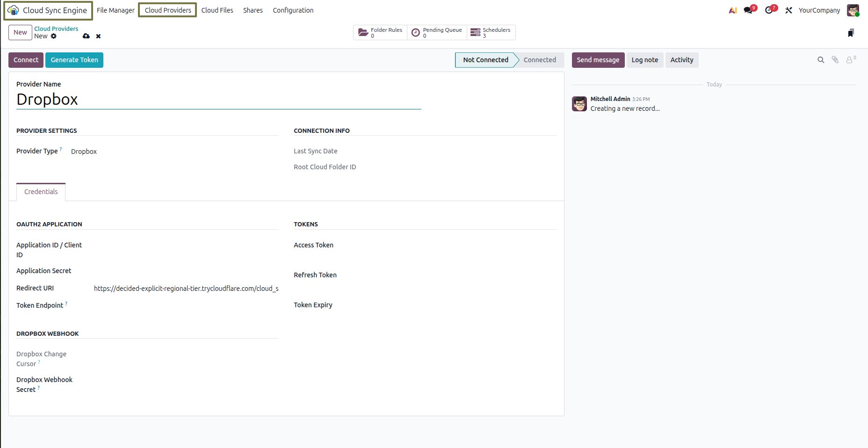Open the File Manager menu
Image resolution: width=868 pixels, height=448 pixels.
coord(116,10)
